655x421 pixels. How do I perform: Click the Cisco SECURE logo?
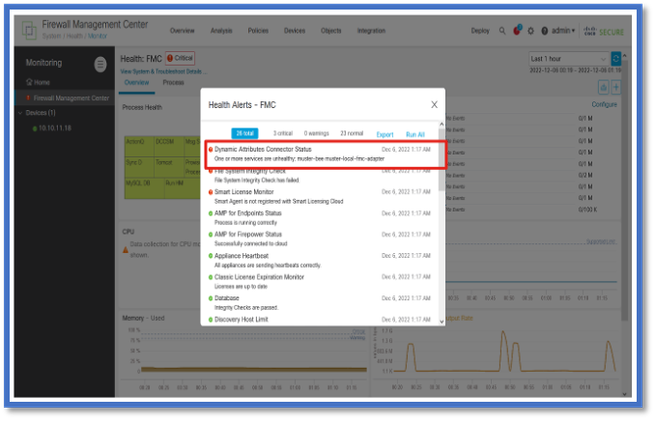pos(604,31)
